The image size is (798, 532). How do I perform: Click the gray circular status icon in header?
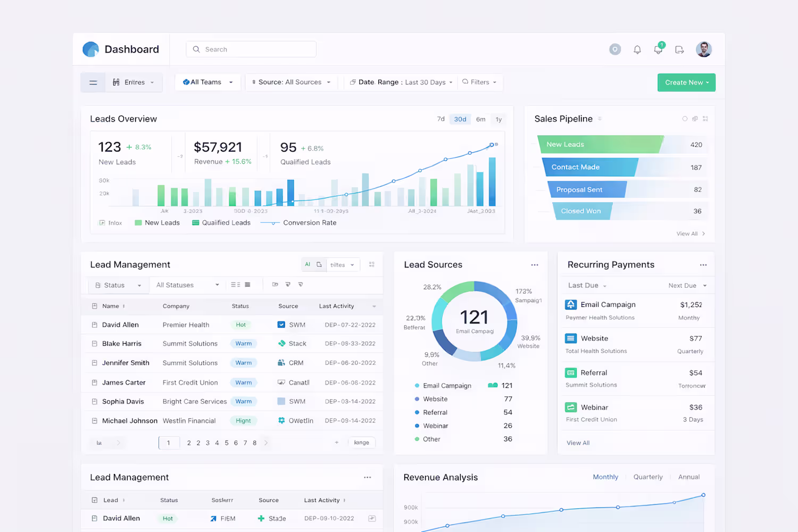(615, 49)
